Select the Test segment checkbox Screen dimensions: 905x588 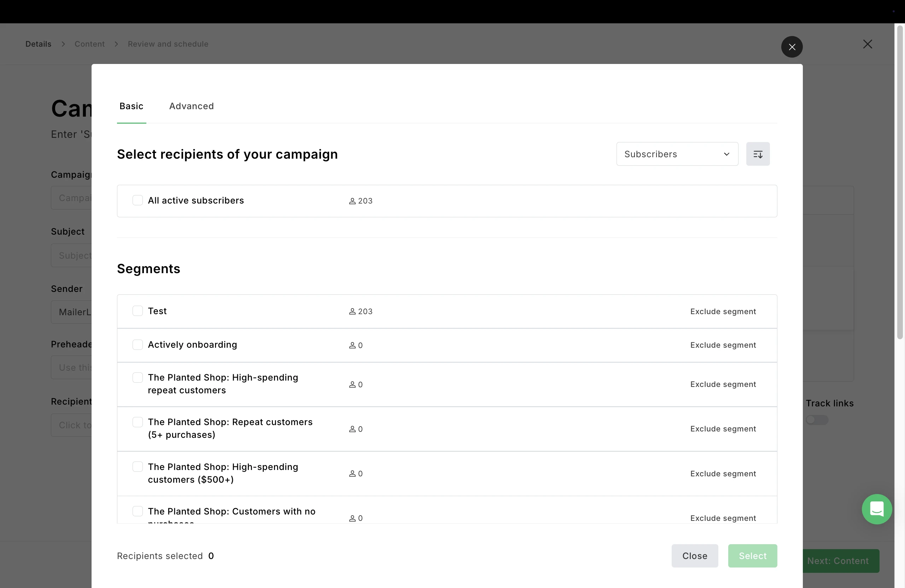pyautogui.click(x=138, y=311)
